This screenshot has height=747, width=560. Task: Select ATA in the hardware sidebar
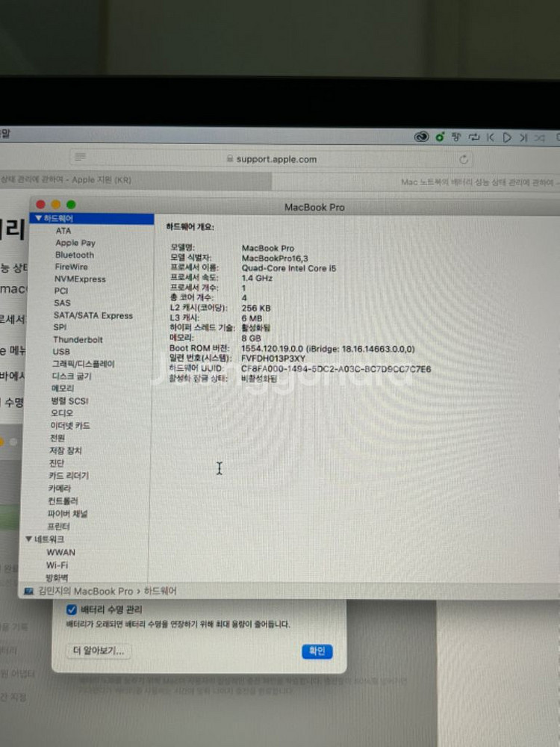point(63,231)
